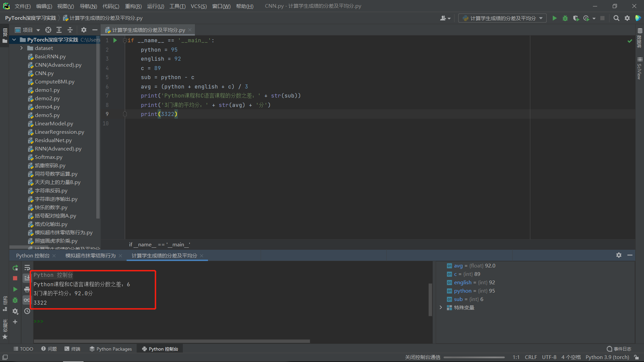Run with coverage shield icon
The image size is (644, 362).
(576, 18)
